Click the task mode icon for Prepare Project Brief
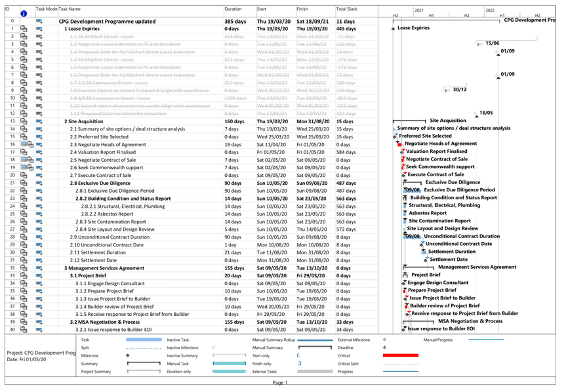568x392 pixels. (x=39, y=291)
